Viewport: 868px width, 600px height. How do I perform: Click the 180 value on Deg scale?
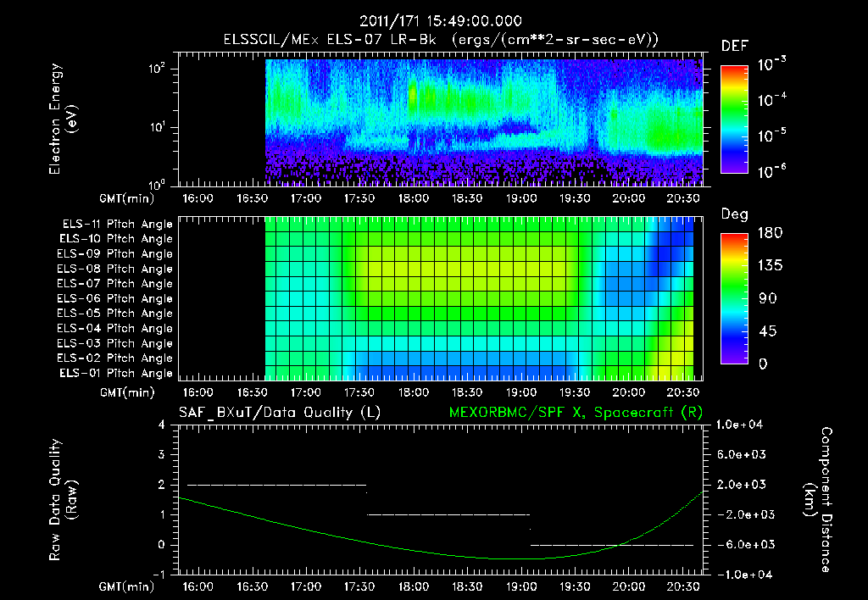pos(770,232)
